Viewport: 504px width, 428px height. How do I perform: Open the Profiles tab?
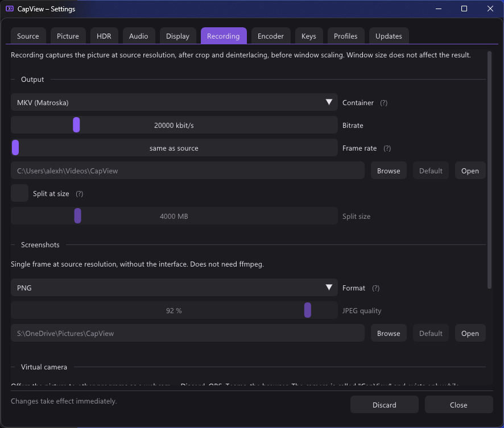click(345, 36)
